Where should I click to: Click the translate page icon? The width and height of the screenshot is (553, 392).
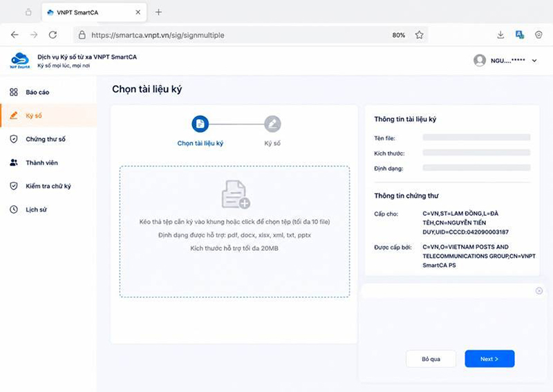pos(520,35)
